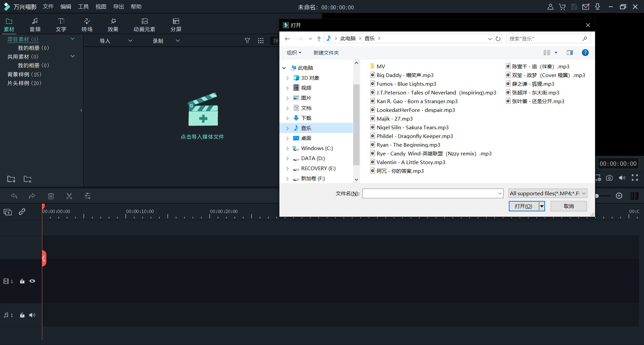
Task: Click the add new folder icon
Action: 11,179
